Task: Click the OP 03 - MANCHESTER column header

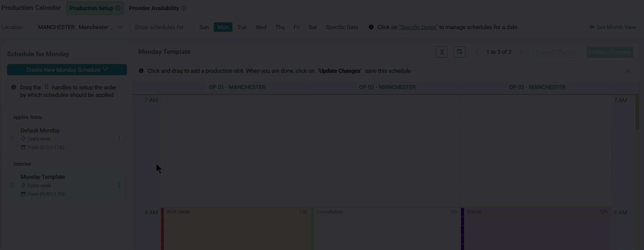Action: (x=537, y=87)
